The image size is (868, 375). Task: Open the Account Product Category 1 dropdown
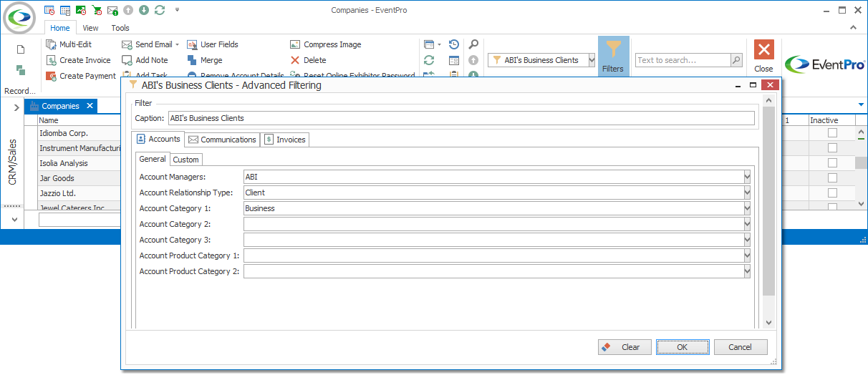click(x=747, y=255)
